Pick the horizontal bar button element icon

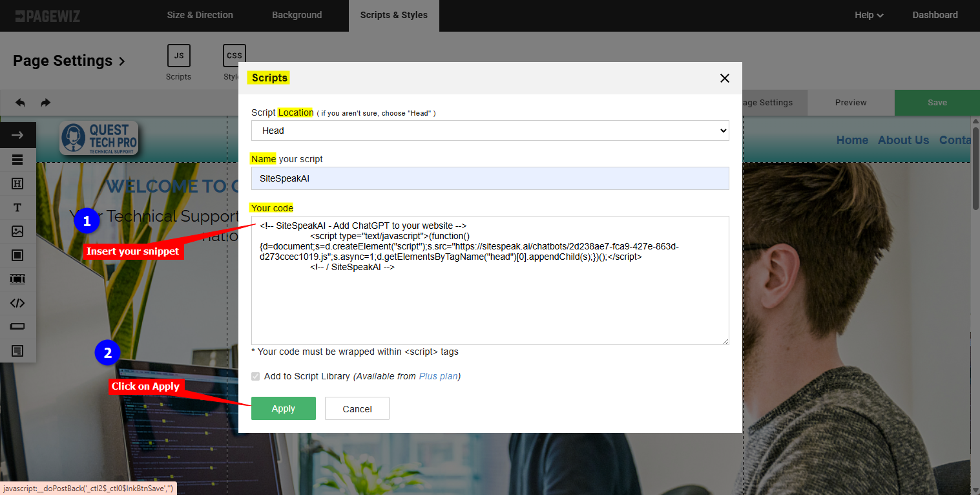tap(17, 327)
